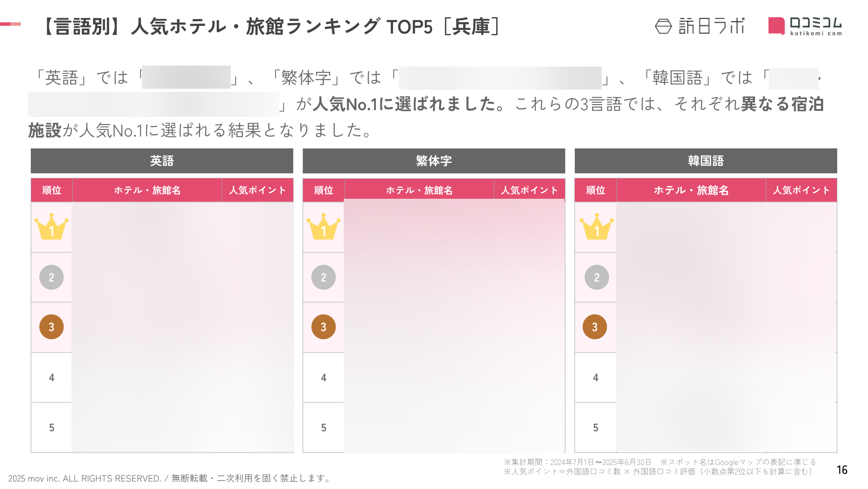Click bronze rank 3 badge in 英語 table
The height and width of the screenshot is (489, 868).
point(52,327)
